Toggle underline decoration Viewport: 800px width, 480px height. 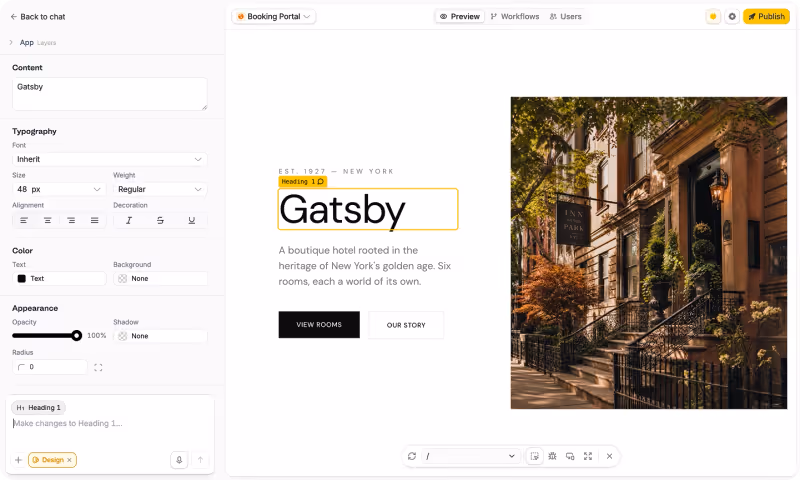(191, 220)
